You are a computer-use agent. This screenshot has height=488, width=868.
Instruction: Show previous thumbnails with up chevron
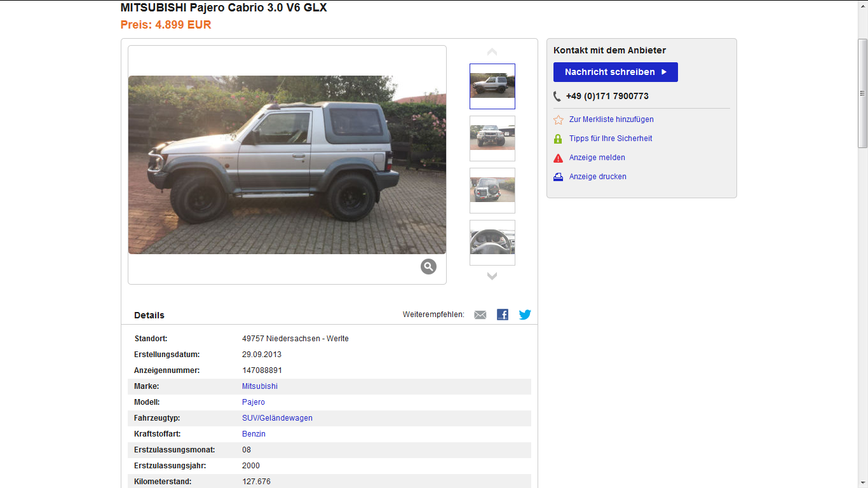click(492, 52)
